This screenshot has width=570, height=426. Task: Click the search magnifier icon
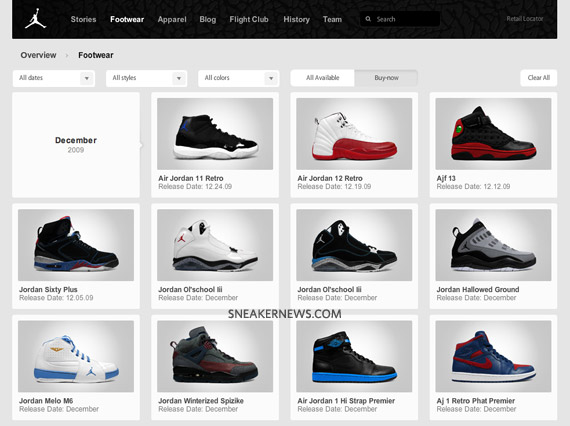click(x=368, y=19)
